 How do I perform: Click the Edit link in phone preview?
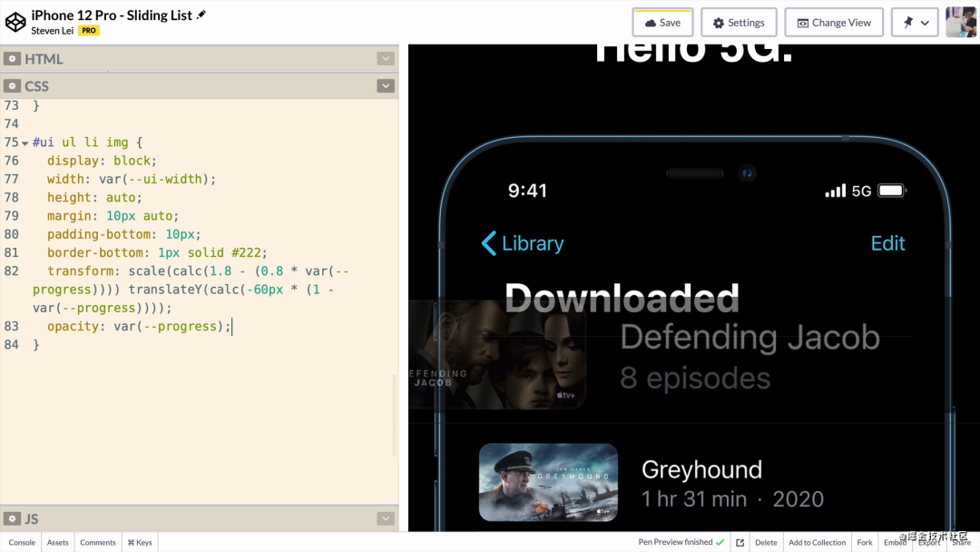(x=887, y=243)
